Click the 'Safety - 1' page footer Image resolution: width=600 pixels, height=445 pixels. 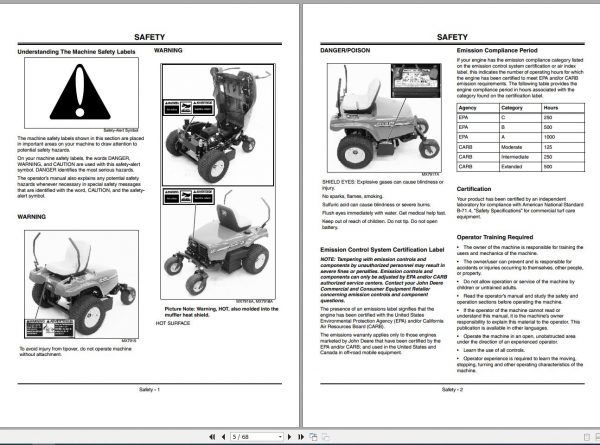tap(149, 390)
